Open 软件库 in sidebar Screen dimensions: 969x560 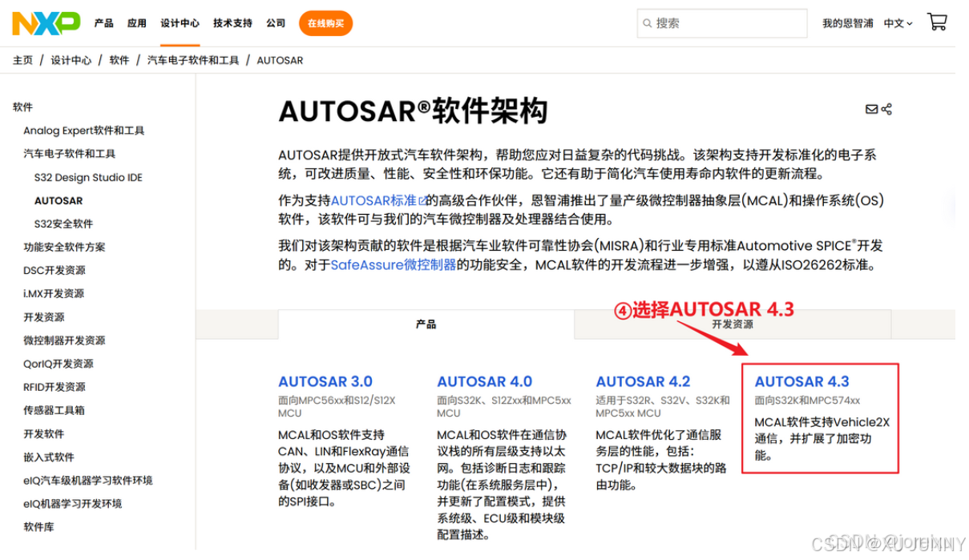(x=38, y=526)
